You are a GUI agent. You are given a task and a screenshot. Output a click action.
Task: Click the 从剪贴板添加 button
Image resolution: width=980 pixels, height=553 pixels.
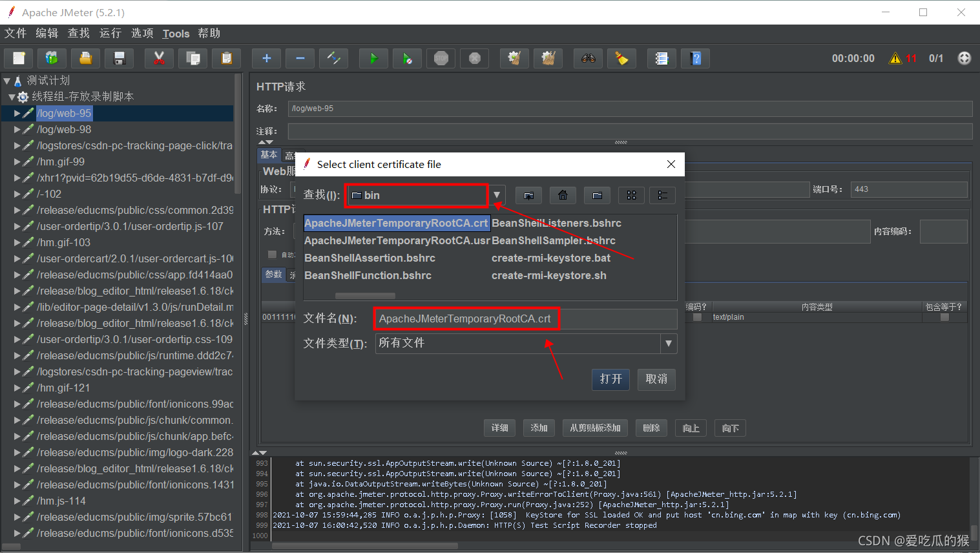pyautogui.click(x=595, y=428)
